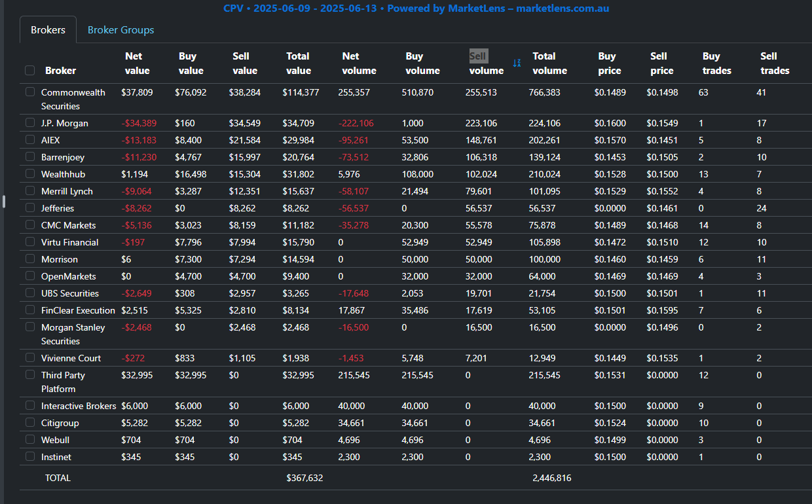Click UBS Securities sell value $2,957
This screenshot has width=812, height=504.
[x=242, y=293]
